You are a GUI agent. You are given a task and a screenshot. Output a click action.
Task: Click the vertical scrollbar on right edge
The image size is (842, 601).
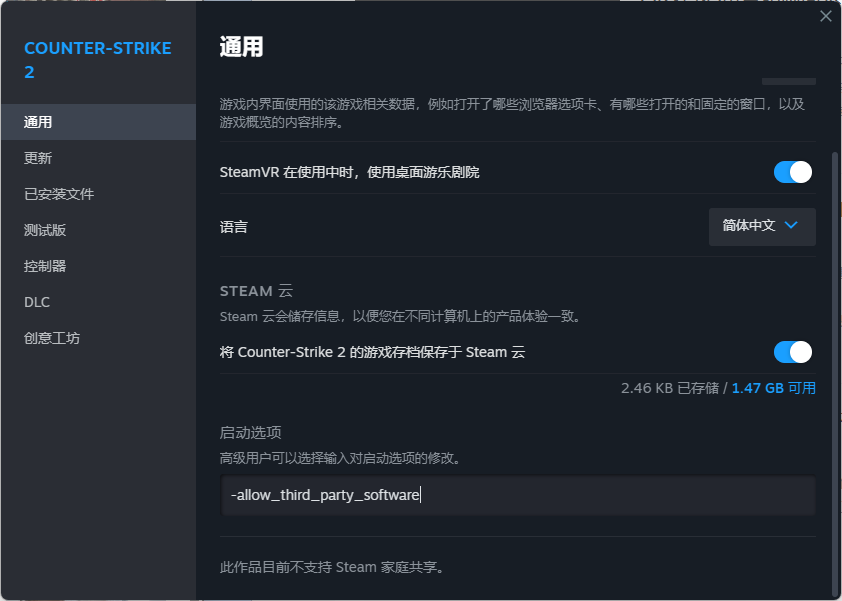pyautogui.click(x=835, y=371)
